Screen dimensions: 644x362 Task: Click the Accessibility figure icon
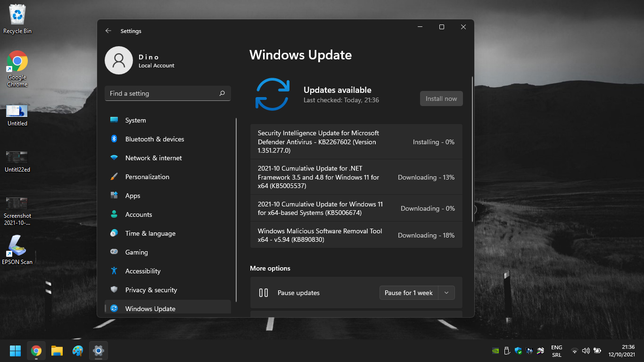[x=114, y=271]
